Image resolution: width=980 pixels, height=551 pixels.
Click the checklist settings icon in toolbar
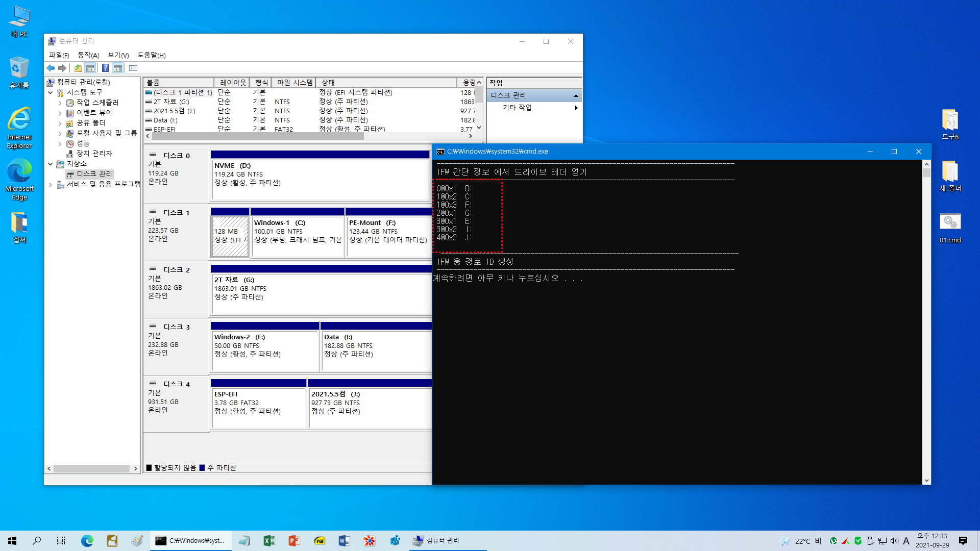[133, 68]
